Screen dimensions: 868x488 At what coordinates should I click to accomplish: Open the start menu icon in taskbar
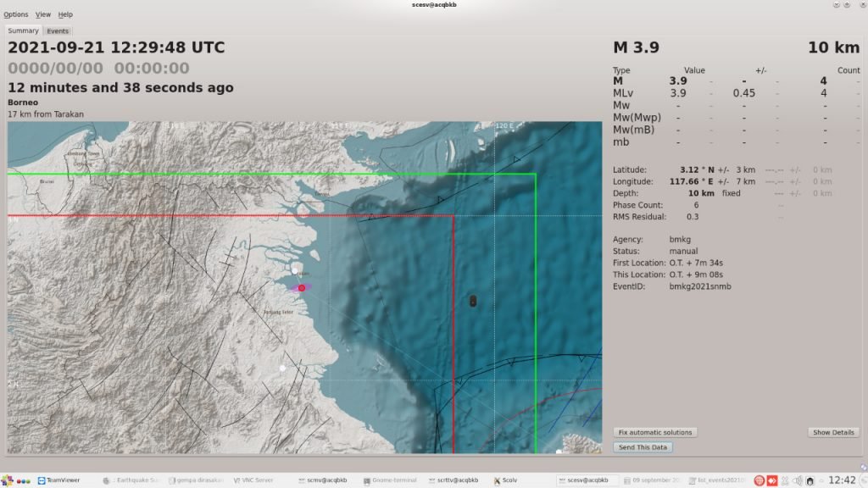coord(8,480)
